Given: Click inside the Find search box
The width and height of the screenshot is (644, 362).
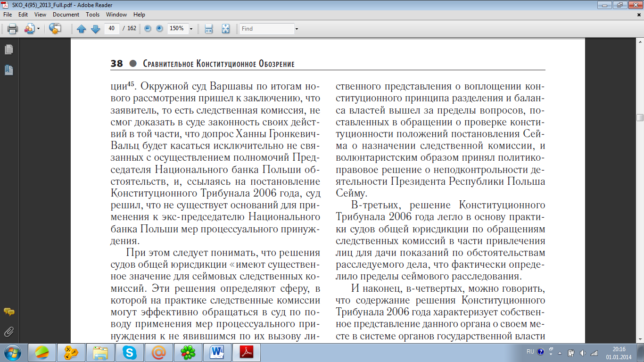Looking at the screenshot, I should pos(266,29).
